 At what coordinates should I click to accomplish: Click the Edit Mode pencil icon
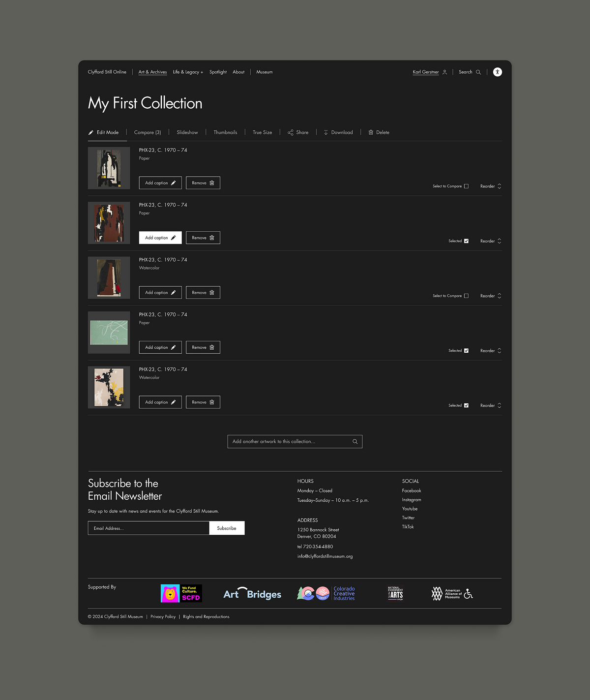(x=91, y=132)
